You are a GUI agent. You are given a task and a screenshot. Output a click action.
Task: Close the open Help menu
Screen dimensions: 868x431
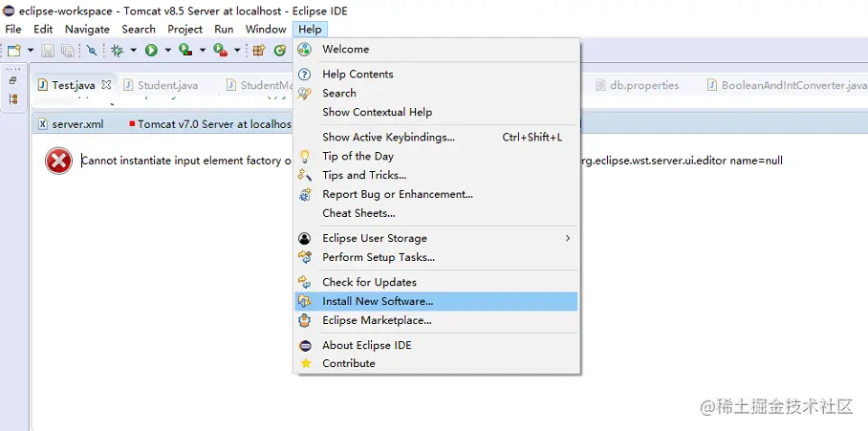tap(310, 30)
